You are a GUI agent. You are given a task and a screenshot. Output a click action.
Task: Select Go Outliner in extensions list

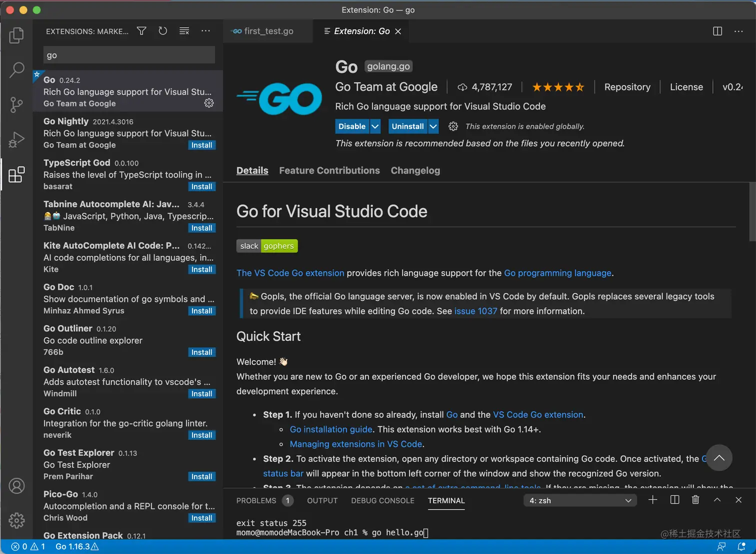[x=128, y=340]
